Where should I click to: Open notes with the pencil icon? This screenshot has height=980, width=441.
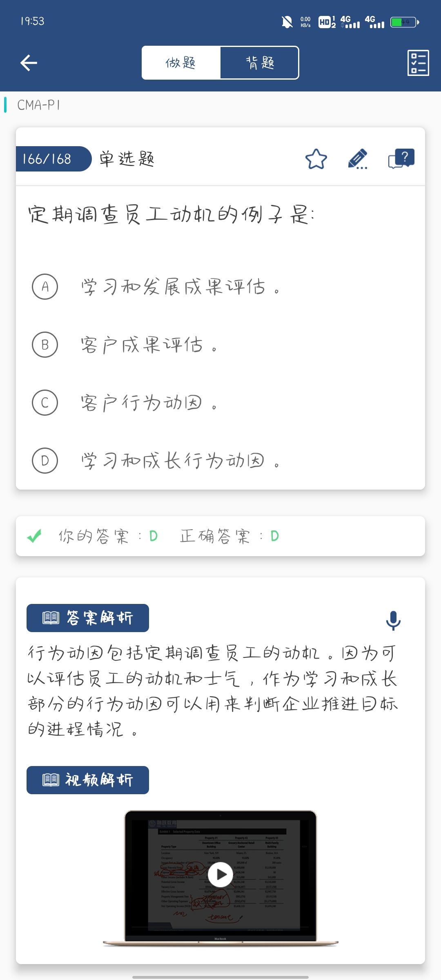(357, 159)
